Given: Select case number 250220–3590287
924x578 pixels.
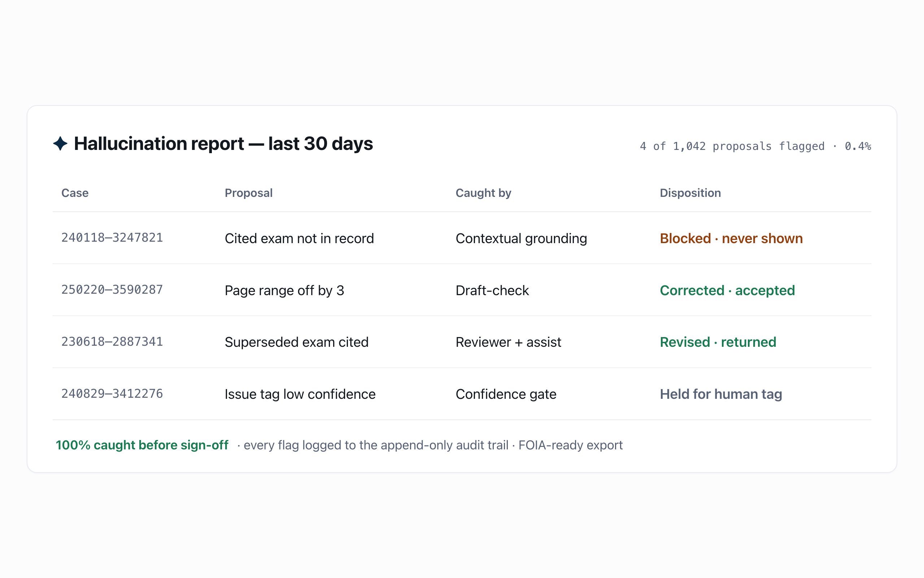Looking at the screenshot, I should [x=112, y=289].
